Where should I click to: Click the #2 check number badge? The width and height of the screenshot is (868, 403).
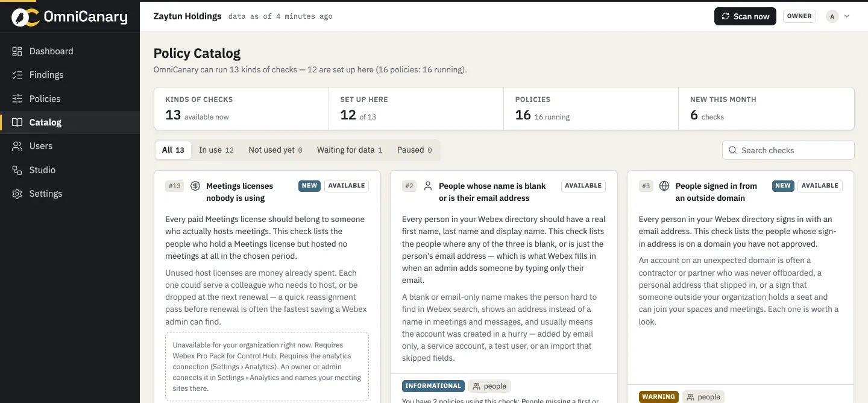point(409,186)
